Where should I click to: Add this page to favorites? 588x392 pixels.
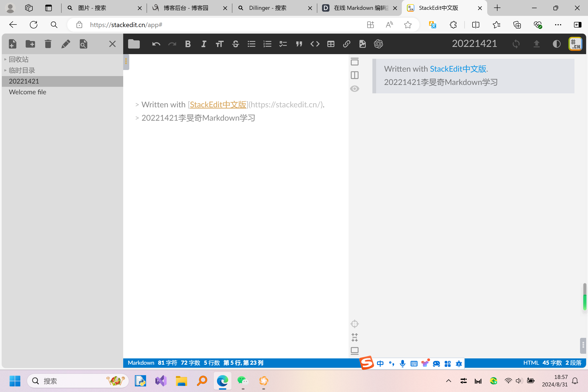(408, 25)
